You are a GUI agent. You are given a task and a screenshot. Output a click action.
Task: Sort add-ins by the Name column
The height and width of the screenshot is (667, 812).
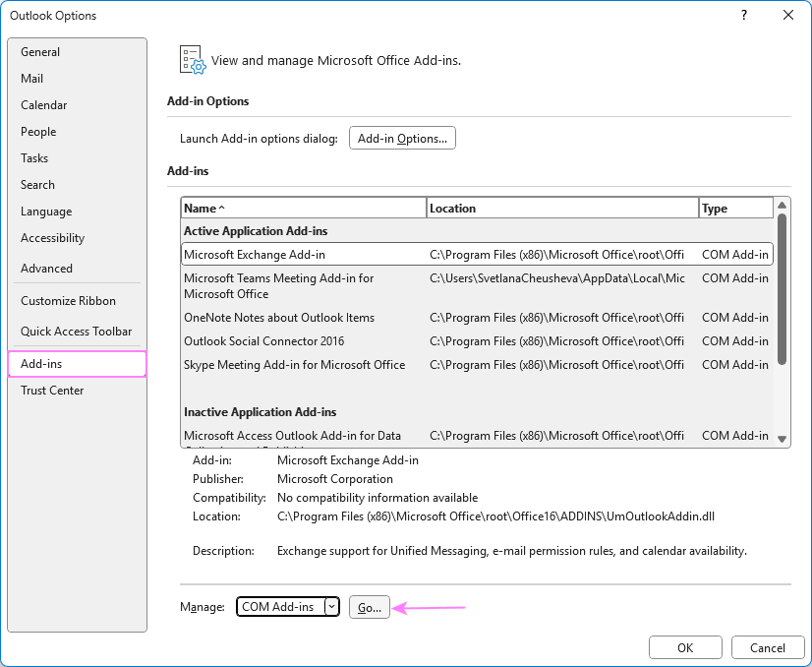[x=304, y=209]
